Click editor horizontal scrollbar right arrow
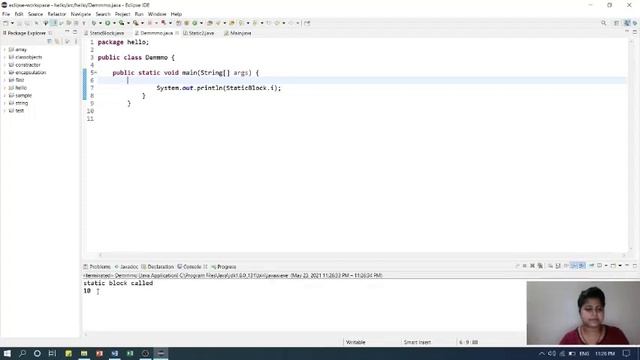The width and height of the screenshot is (640, 360). [x=624, y=255]
